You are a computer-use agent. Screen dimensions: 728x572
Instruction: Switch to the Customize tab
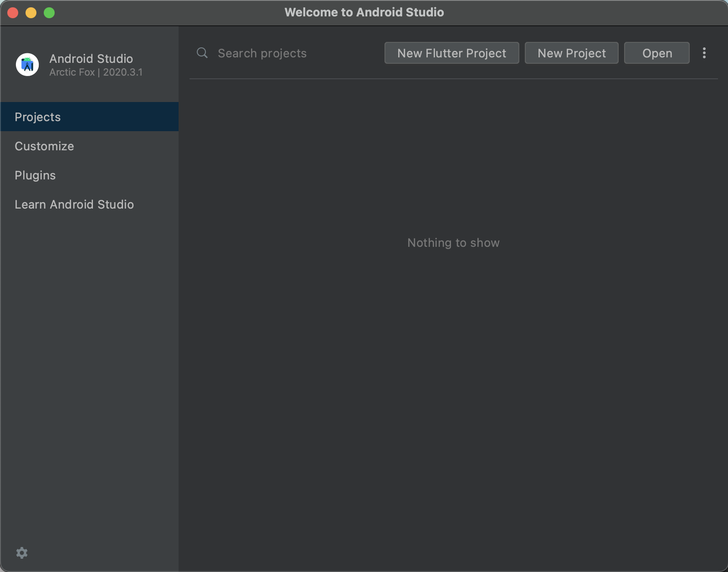[89, 146]
